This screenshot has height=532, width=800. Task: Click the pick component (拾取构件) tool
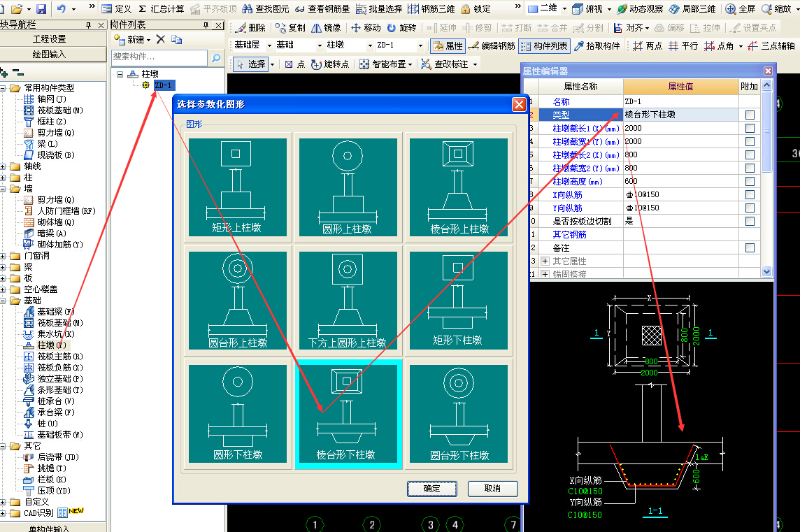coord(597,46)
